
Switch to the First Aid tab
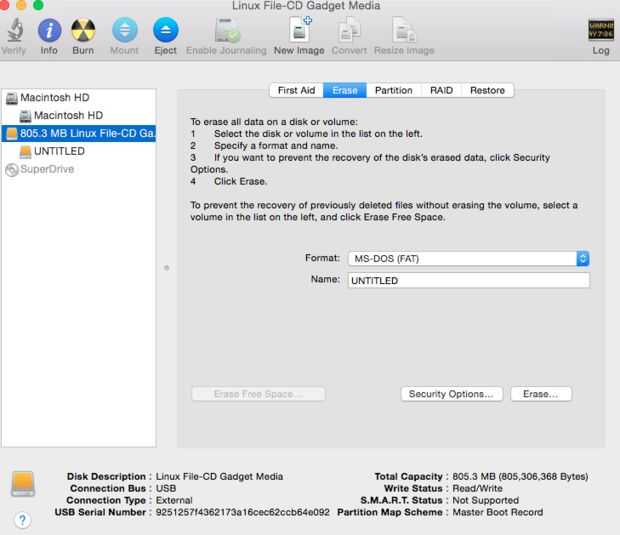pos(297,90)
